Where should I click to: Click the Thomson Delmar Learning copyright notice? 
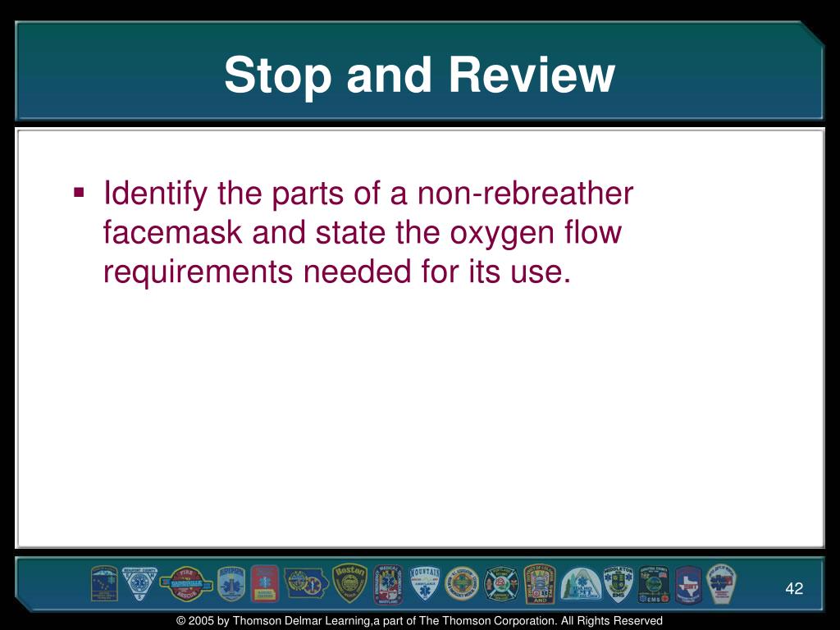419,621
